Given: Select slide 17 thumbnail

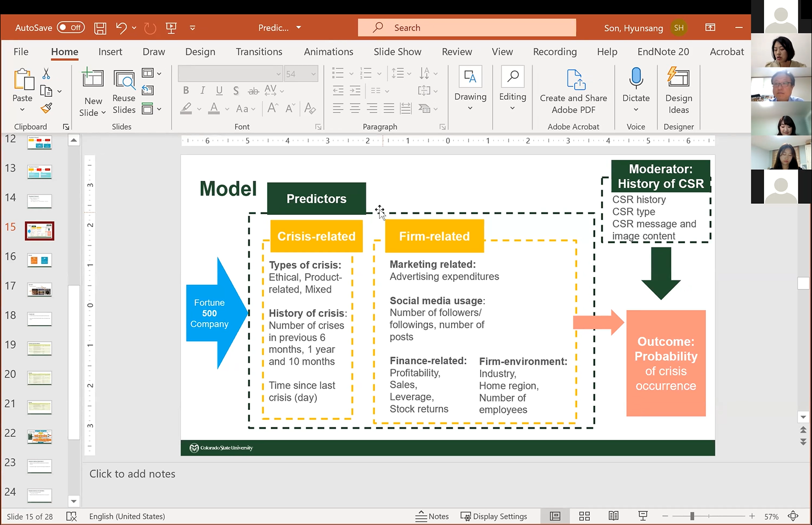Looking at the screenshot, I should pyautogui.click(x=40, y=290).
